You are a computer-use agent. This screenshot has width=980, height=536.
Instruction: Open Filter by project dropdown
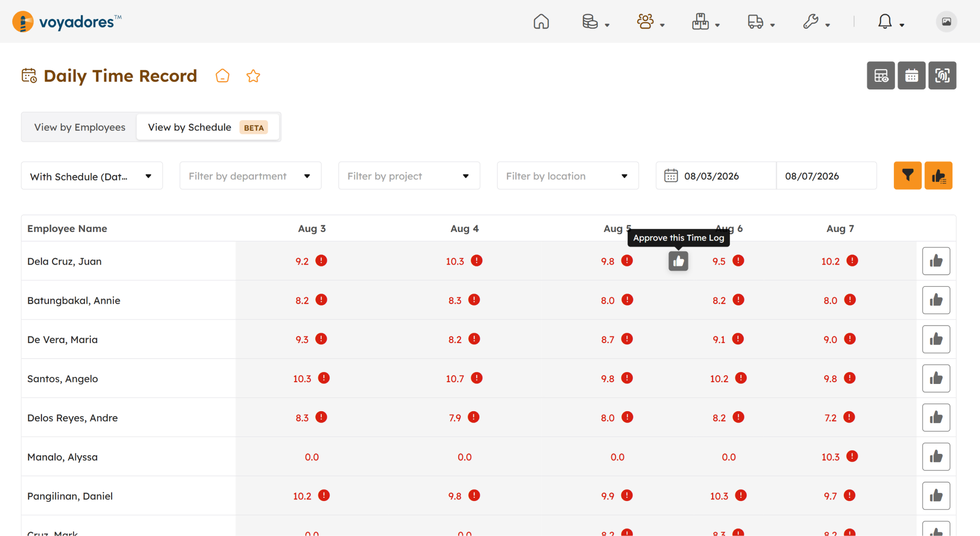pos(409,176)
